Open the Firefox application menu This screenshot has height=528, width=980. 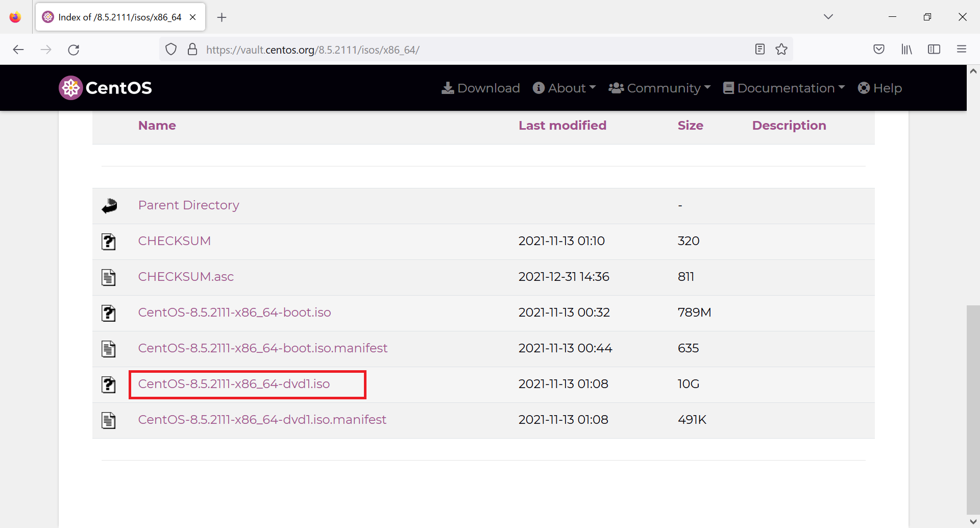pos(962,49)
